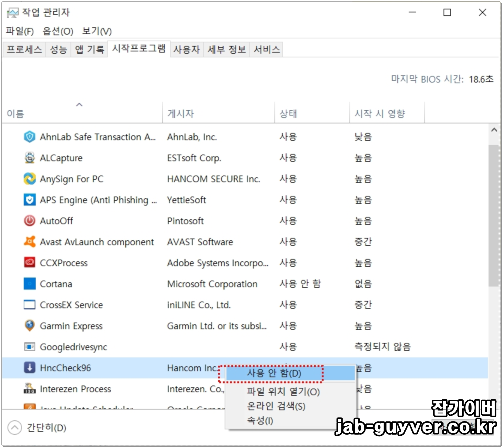Click the sort arrow above 이름 column
This screenshot has width=503, height=448.
79,105
